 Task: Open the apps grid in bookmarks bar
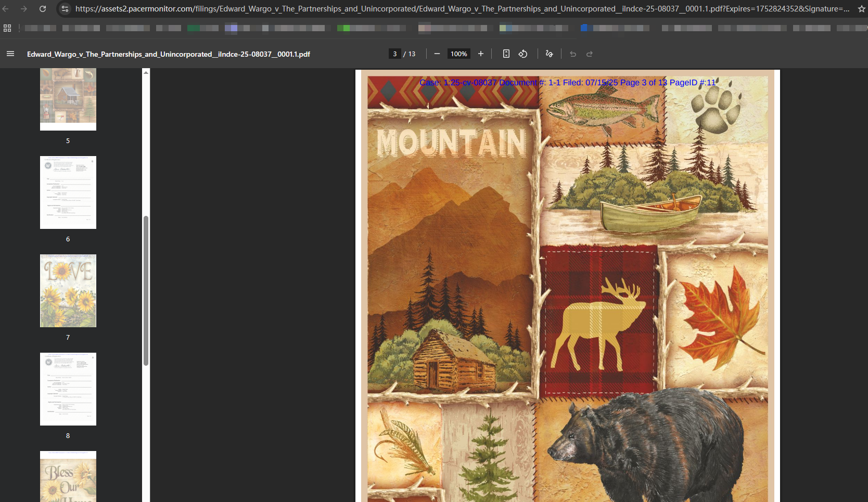(x=7, y=28)
